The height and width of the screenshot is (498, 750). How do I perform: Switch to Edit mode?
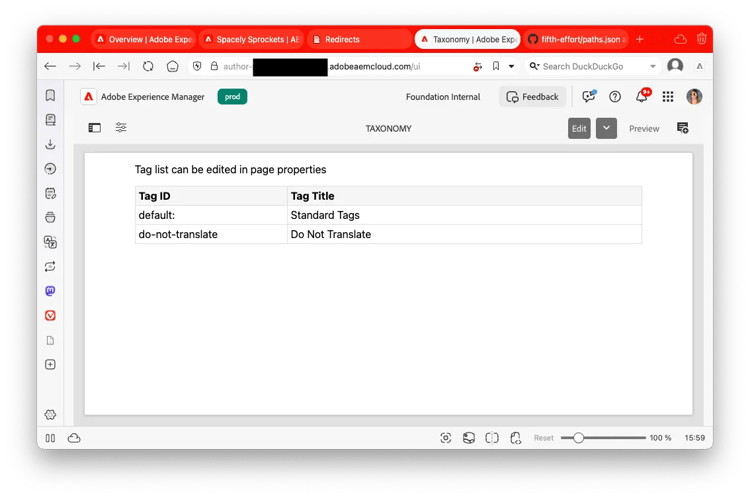click(579, 128)
